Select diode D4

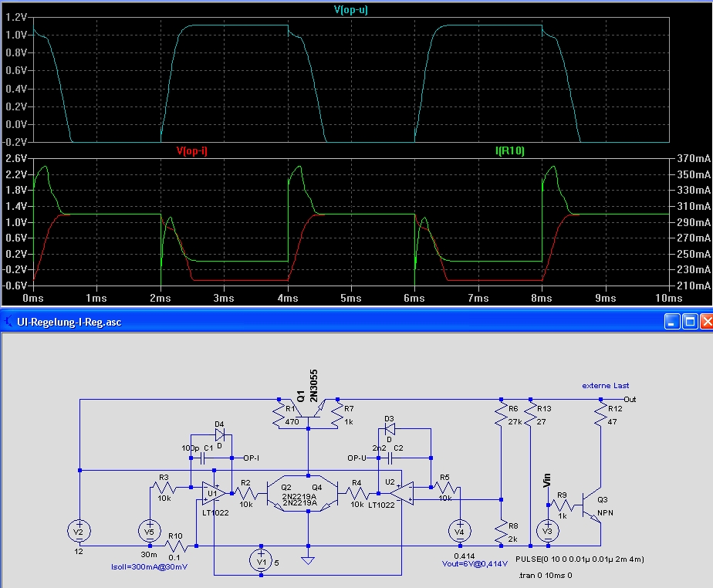pyautogui.click(x=220, y=434)
